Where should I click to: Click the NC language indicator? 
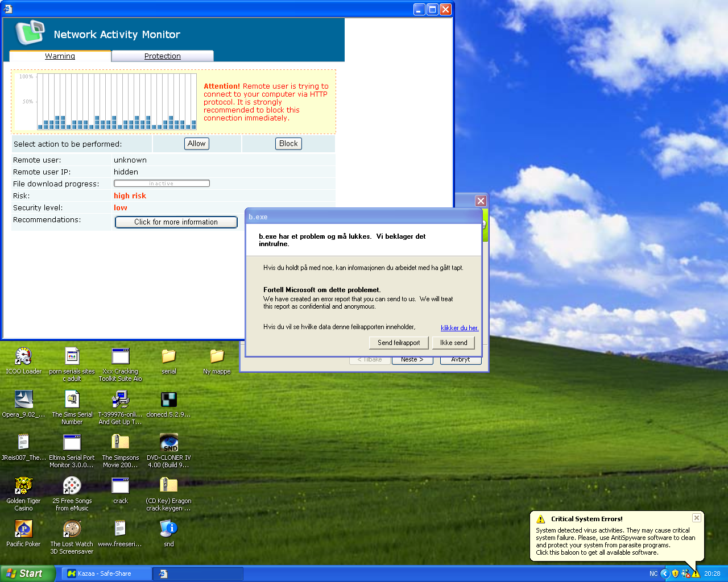653,573
